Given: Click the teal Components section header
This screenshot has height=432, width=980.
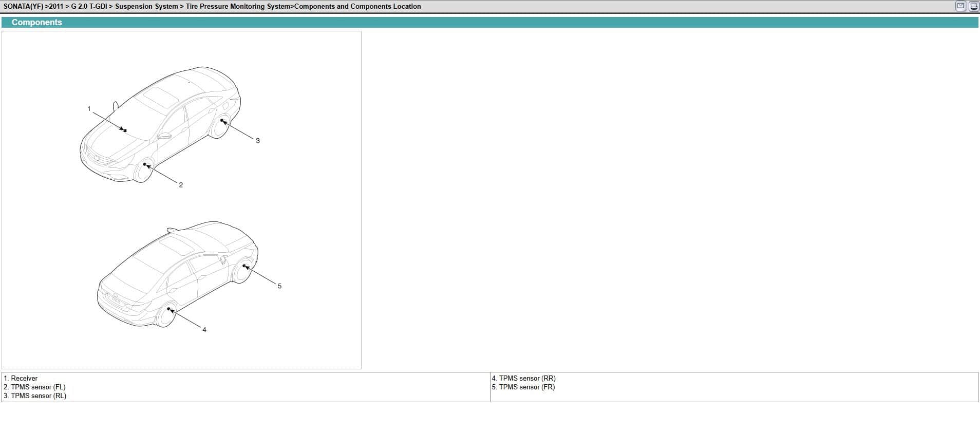Looking at the screenshot, I should tap(36, 23).
